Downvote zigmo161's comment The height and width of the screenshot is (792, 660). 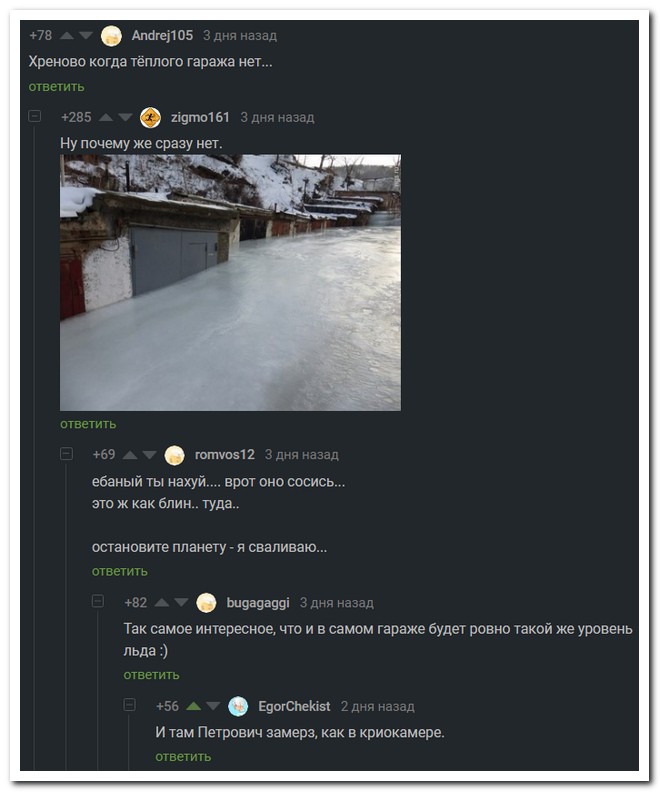coord(125,117)
